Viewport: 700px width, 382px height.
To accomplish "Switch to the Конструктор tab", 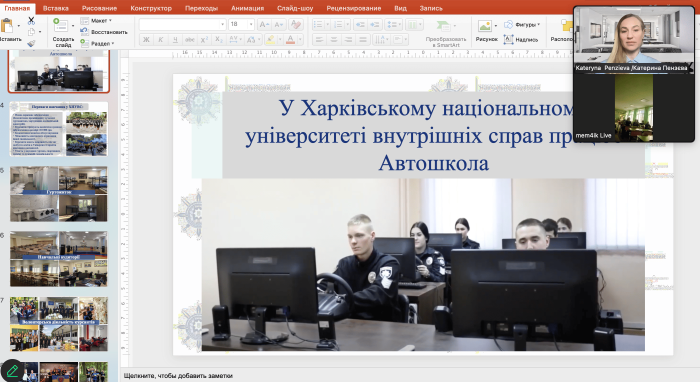I will (x=151, y=8).
